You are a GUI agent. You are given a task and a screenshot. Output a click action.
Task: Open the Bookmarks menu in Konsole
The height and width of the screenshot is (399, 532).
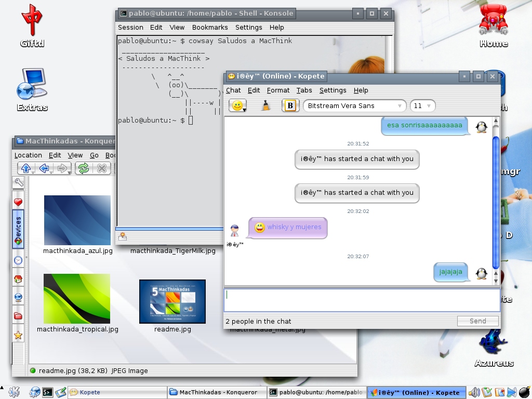tap(210, 28)
